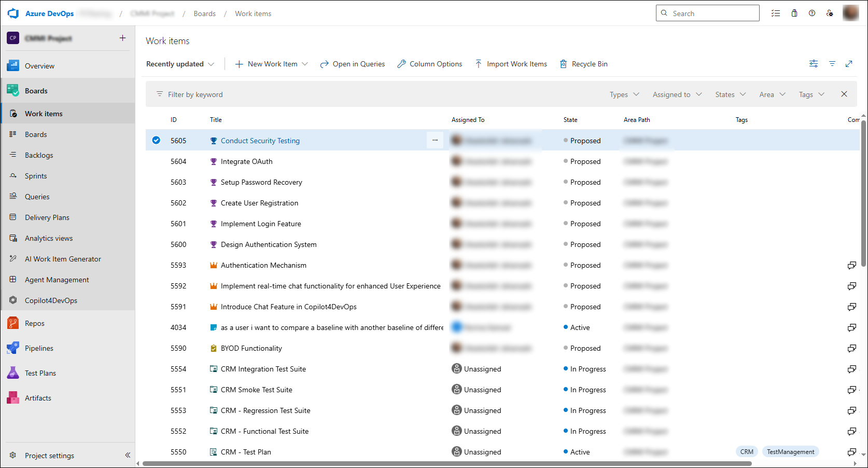Click the Recycle Bin toolbar button
Image resolution: width=868 pixels, height=468 pixels.
point(584,64)
